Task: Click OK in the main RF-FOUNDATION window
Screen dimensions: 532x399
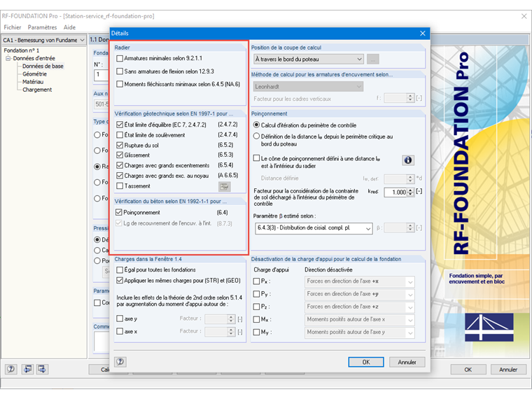Action: (x=468, y=370)
